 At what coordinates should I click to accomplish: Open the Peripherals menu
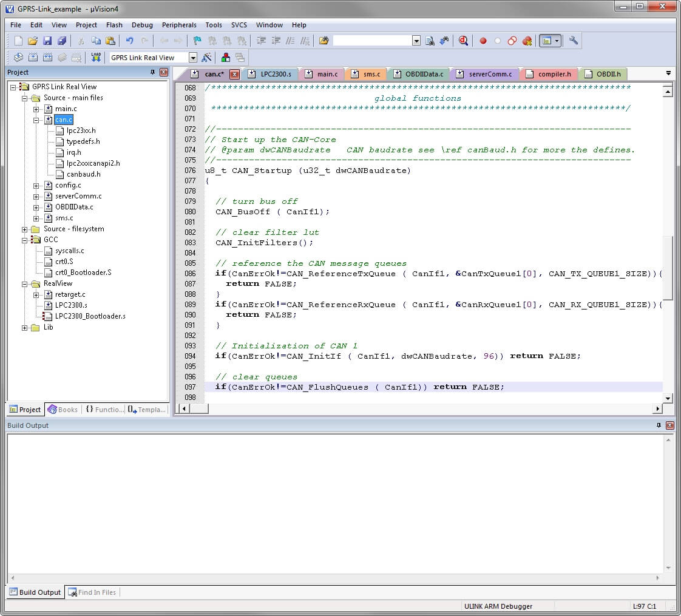pyautogui.click(x=179, y=25)
